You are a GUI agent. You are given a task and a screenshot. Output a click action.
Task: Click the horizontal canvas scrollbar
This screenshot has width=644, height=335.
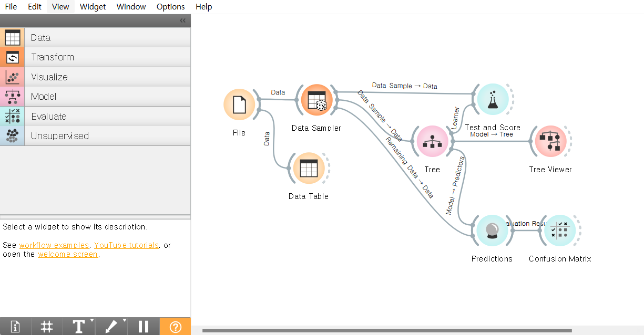coord(387,331)
